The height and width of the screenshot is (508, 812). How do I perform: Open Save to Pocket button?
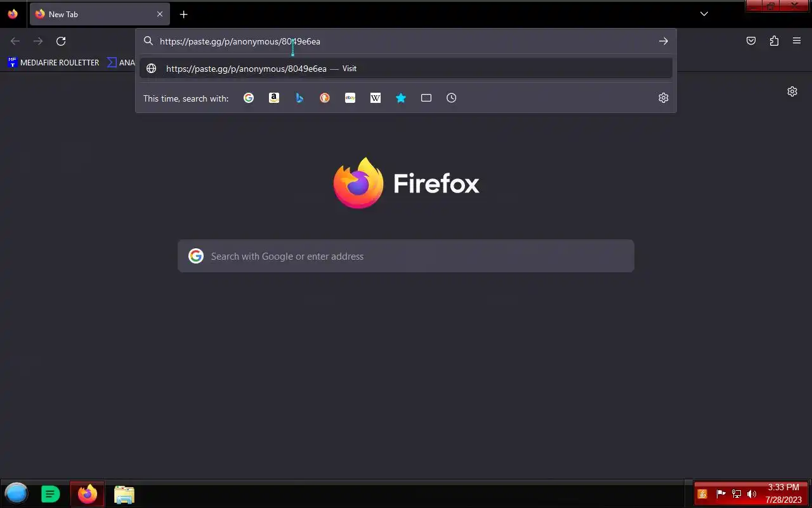(x=751, y=41)
